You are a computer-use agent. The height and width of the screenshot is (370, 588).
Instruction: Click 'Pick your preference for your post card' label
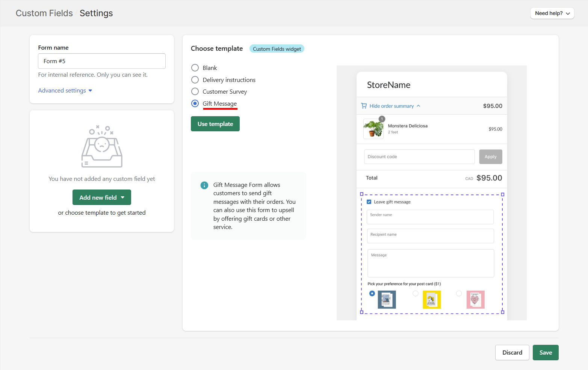404,284
